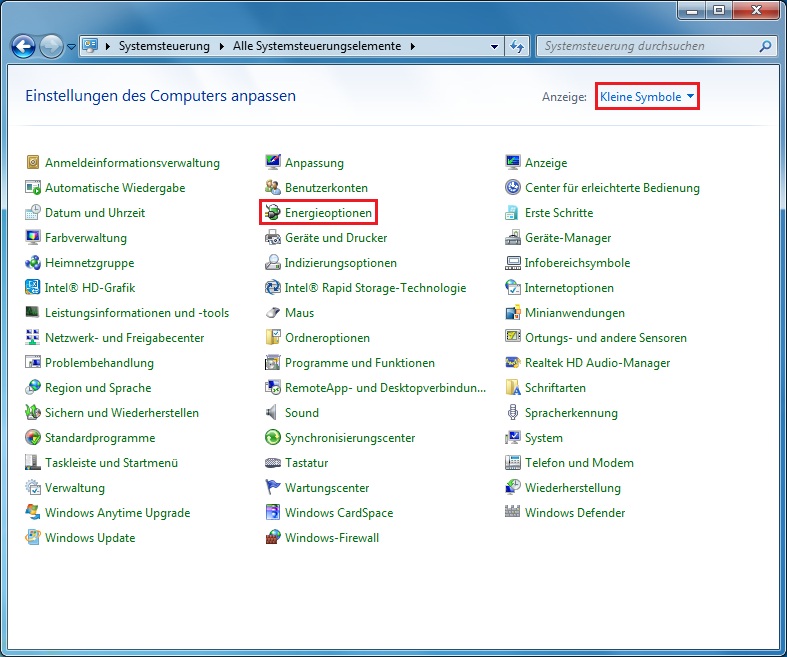Open the Problembehandlung link

[x=99, y=363]
